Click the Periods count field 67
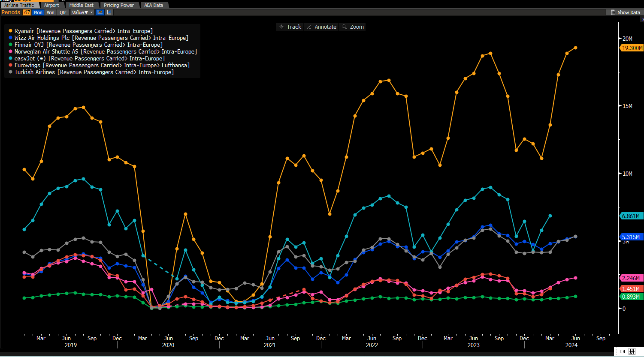The image size is (644, 357). point(27,12)
